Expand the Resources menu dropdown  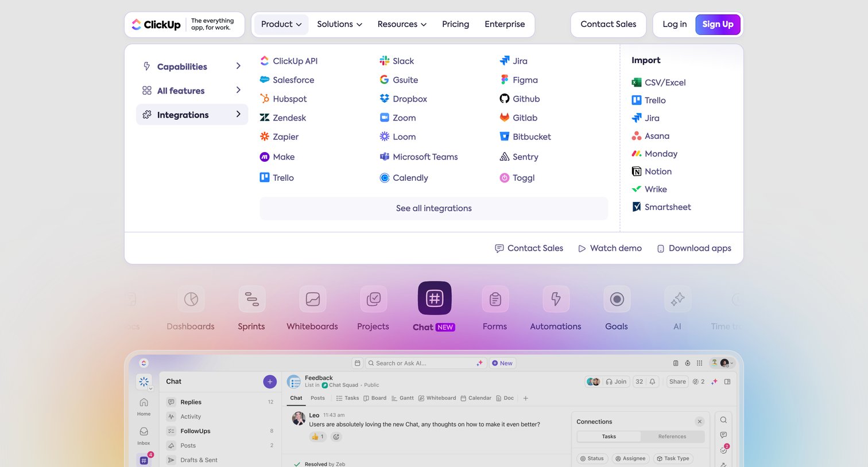(x=402, y=24)
